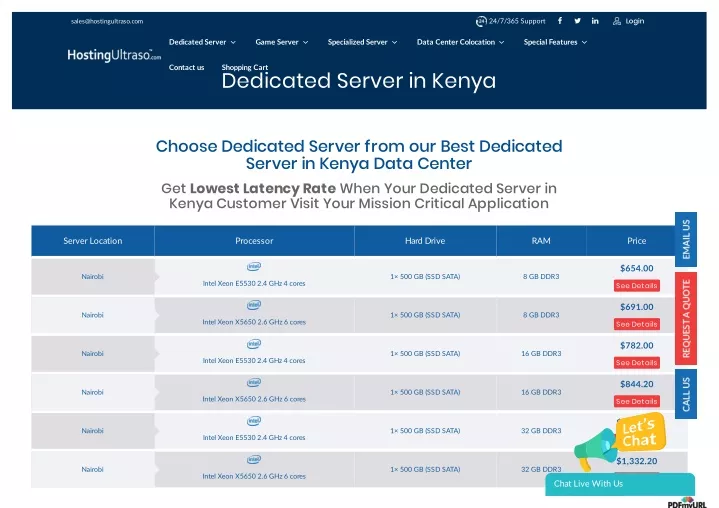Click the Login link
The image size is (719, 508).
[x=635, y=21]
